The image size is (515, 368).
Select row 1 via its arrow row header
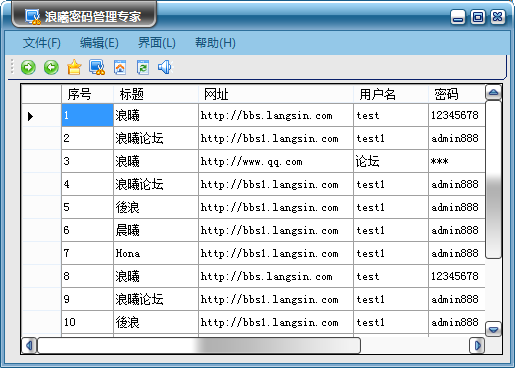click(x=41, y=115)
